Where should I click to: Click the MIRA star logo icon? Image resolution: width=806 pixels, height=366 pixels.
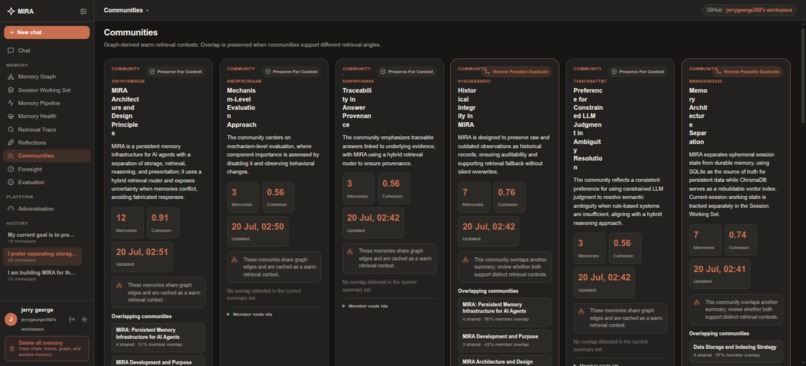pyautogui.click(x=11, y=11)
